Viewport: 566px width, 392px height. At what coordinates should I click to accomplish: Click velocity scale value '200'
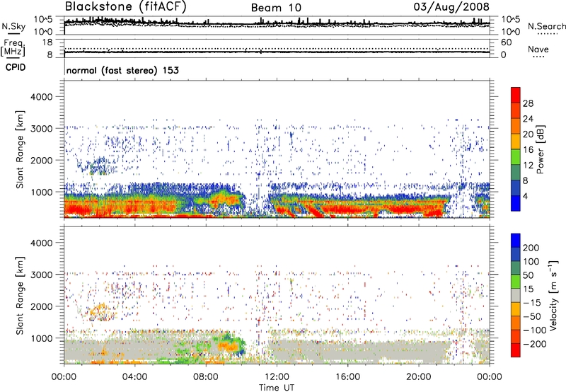tap(531, 248)
